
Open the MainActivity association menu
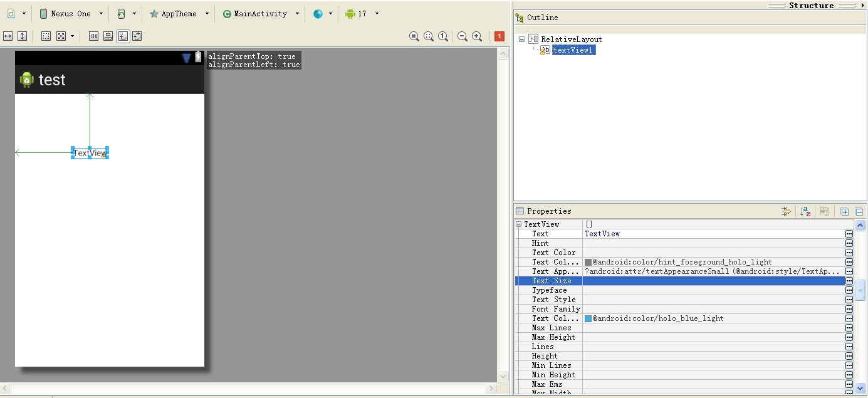[261, 14]
